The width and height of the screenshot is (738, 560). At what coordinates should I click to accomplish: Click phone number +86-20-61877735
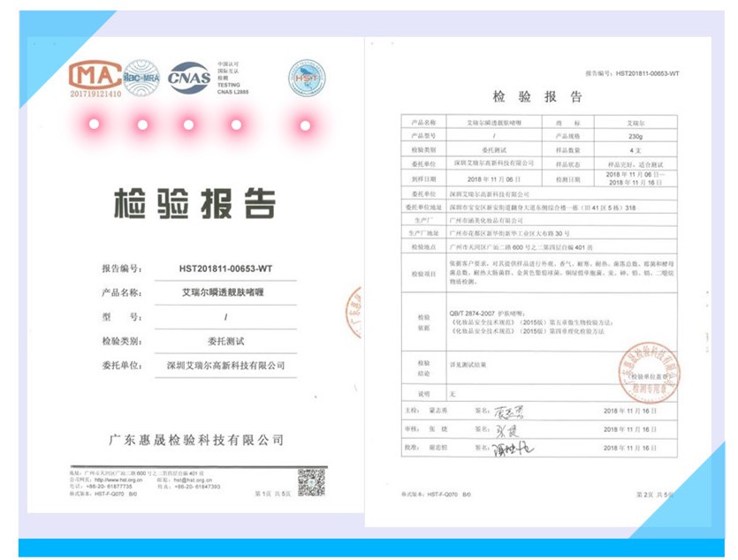point(110,487)
